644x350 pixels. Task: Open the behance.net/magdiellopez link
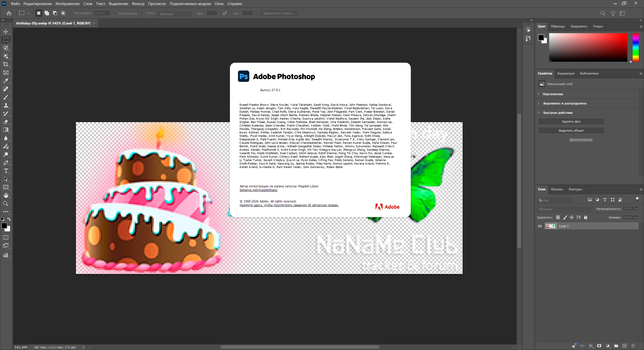[259, 190]
